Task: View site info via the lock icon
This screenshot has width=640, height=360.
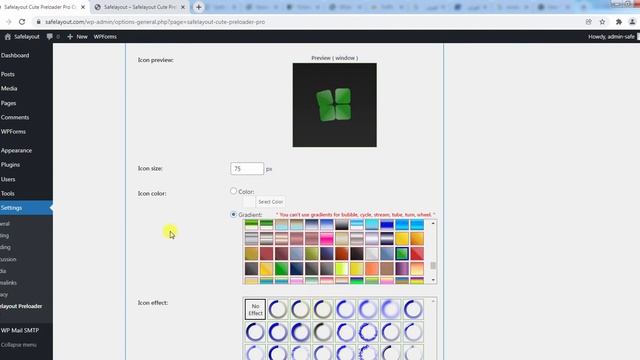Action: pos(39,22)
